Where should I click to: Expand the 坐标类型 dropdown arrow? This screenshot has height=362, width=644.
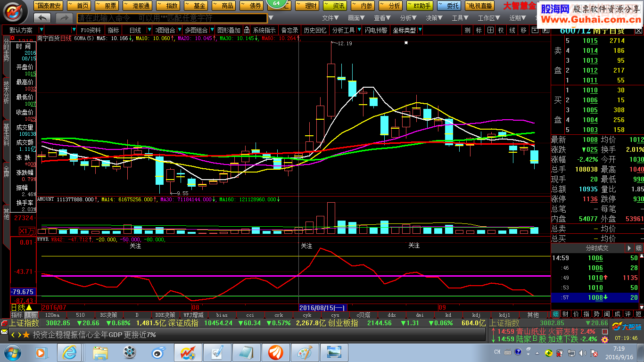pos(420,30)
